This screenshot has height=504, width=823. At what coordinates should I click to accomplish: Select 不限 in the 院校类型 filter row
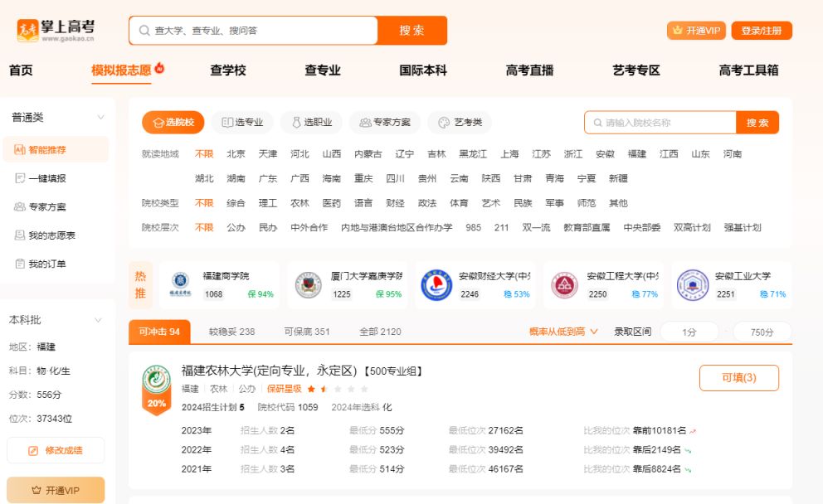204,203
